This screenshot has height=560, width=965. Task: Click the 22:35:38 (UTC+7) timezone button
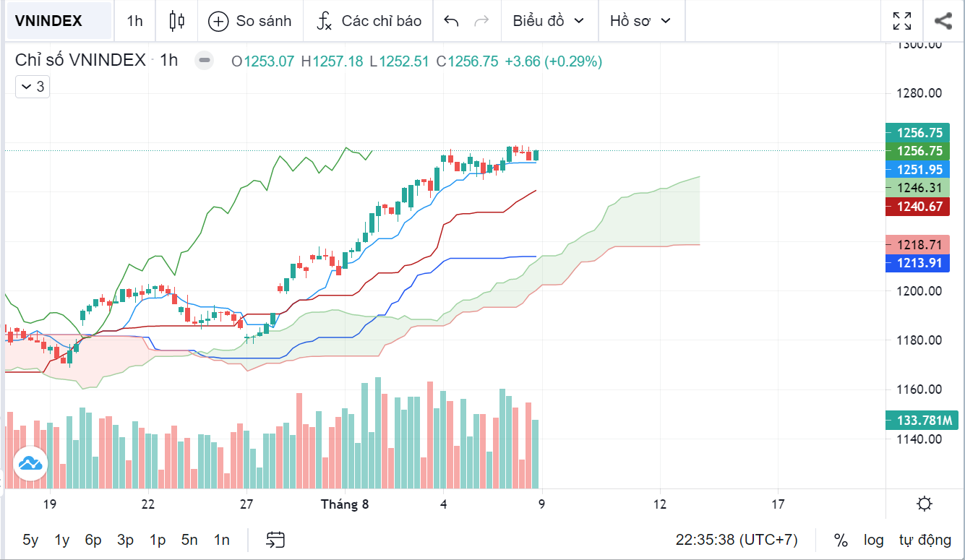[x=736, y=540]
